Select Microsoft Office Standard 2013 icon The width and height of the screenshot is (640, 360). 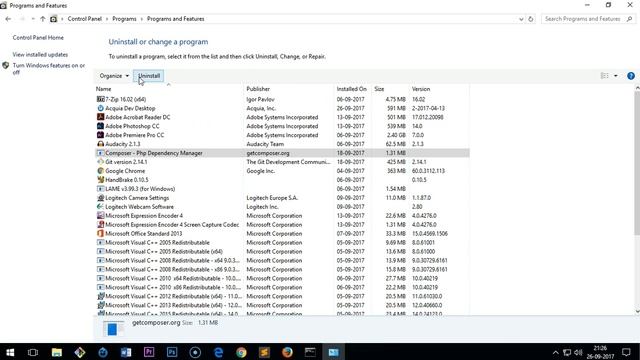pyautogui.click(x=100, y=234)
